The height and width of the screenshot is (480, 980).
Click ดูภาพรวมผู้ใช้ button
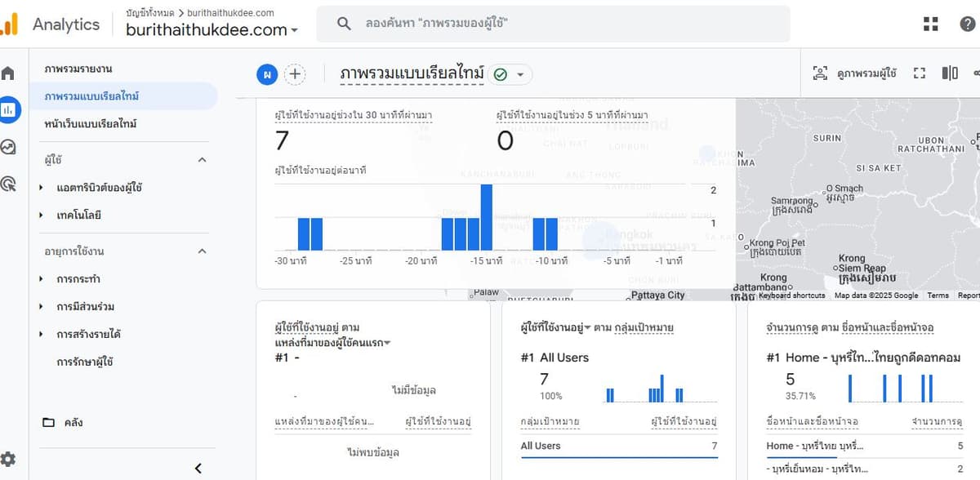click(x=854, y=73)
